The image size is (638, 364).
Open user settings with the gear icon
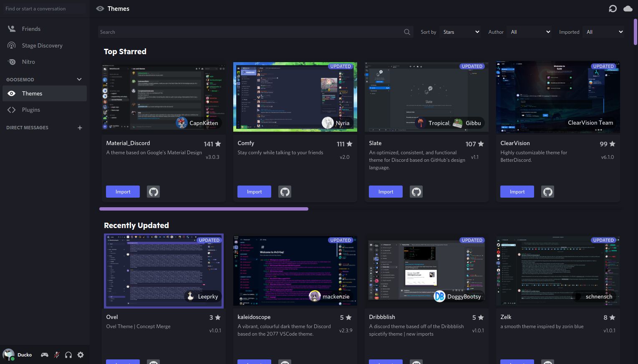80,355
